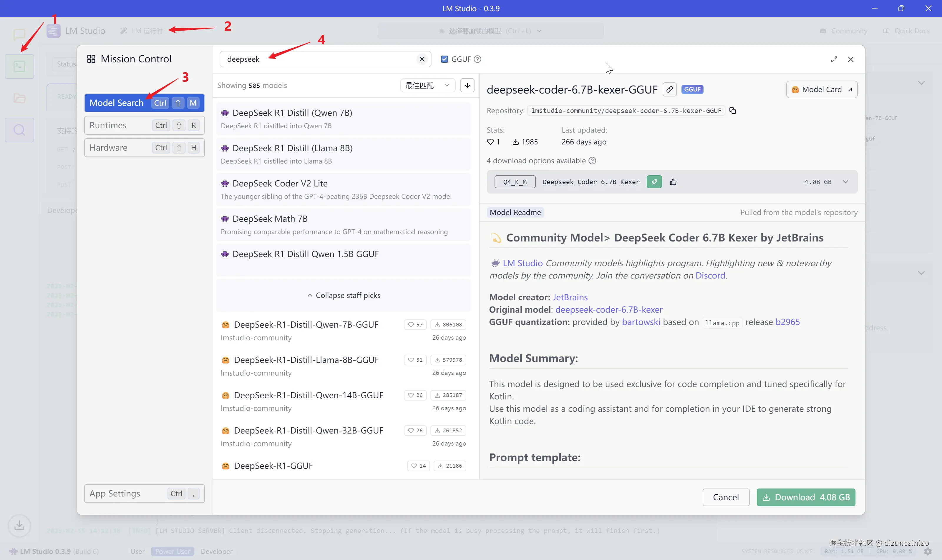Viewport: 942px width, 560px height.
Task: Open the settings gear in the status bar
Action: 928,551
